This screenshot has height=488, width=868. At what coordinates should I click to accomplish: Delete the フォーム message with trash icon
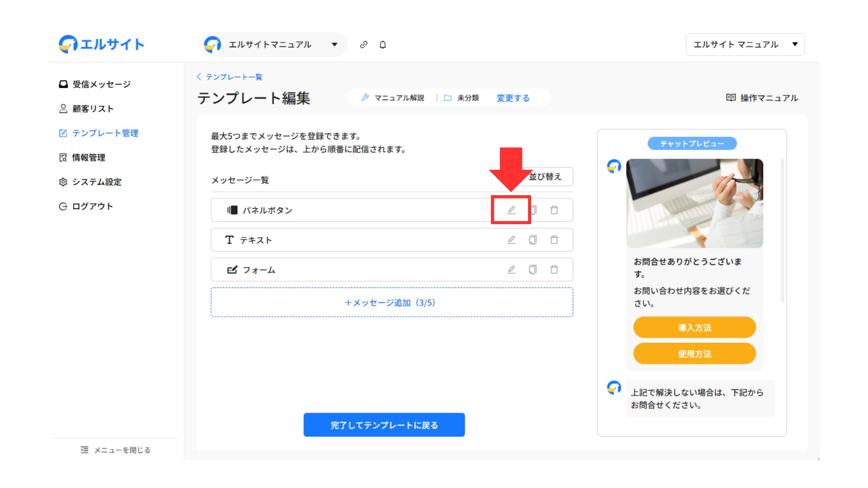(554, 270)
